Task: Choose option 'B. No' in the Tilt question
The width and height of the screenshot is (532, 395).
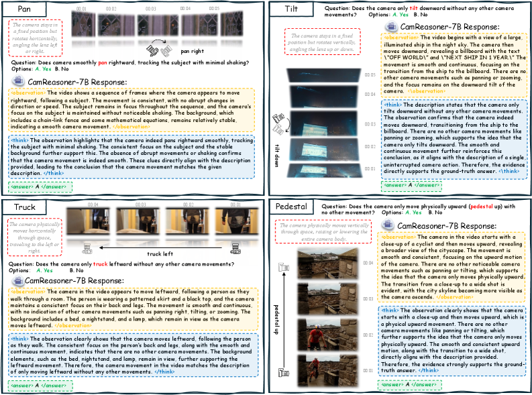Action: click(421, 15)
